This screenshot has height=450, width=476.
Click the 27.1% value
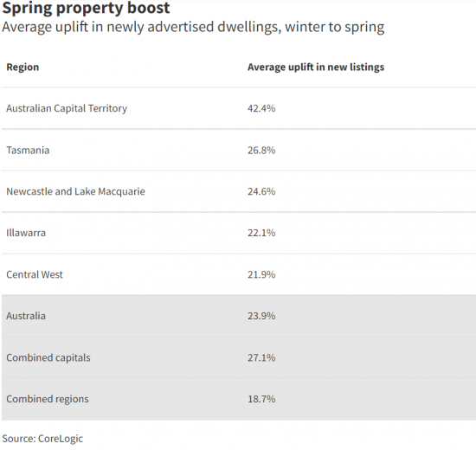(x=261, y=358)
